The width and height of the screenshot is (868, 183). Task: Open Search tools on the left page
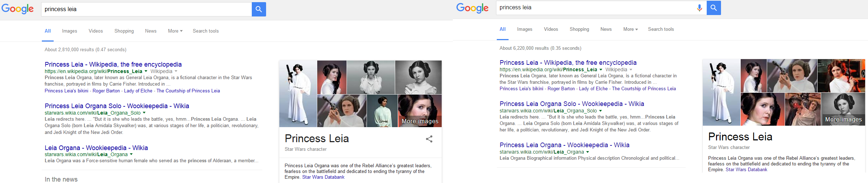click(206, 31)
